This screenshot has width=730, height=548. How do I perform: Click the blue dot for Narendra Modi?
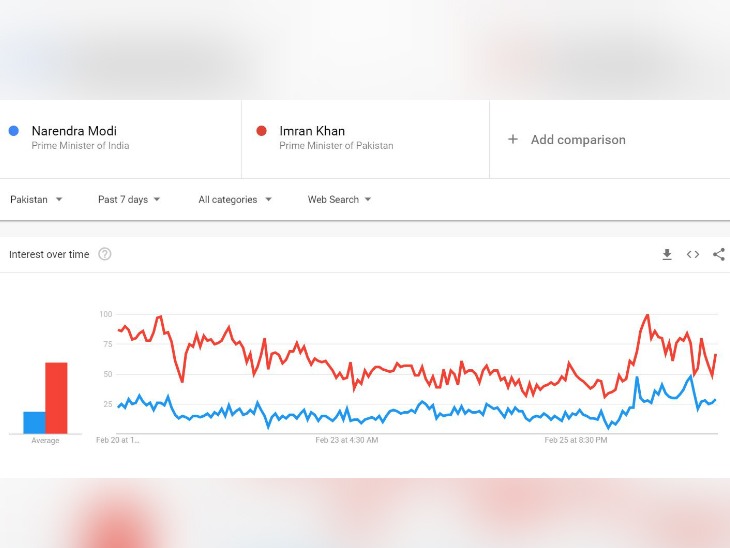(x=14, y=131)
